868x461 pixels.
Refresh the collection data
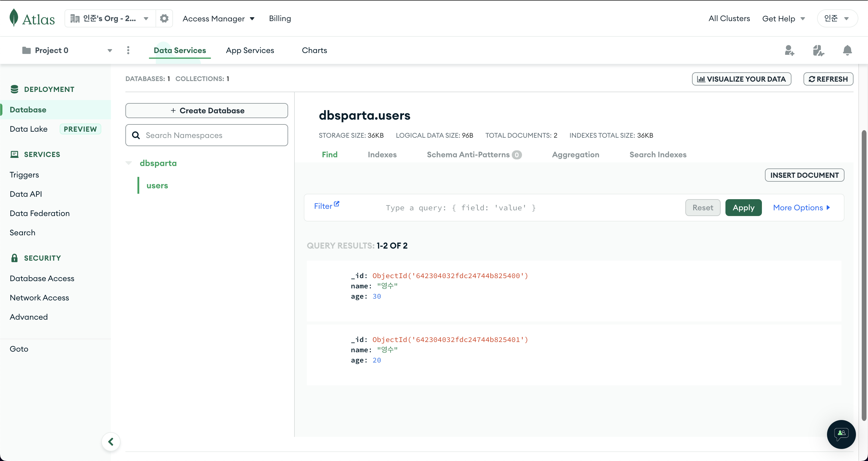(x=828, y=79)
